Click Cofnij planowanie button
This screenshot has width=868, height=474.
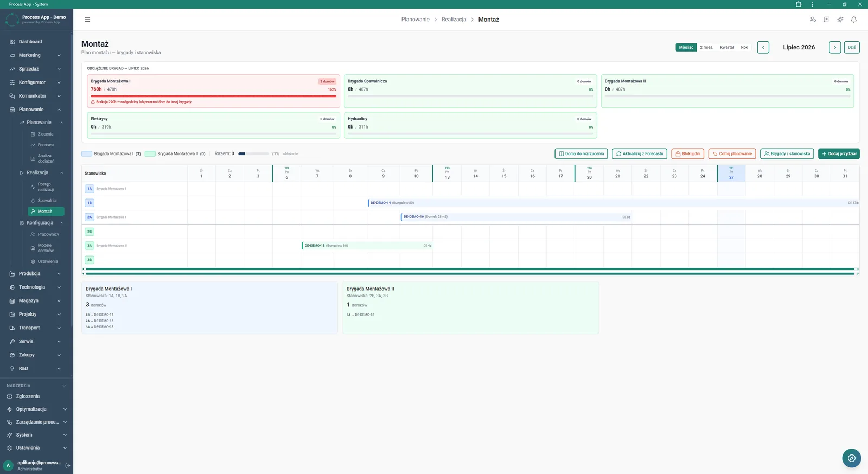pos(732,153)
